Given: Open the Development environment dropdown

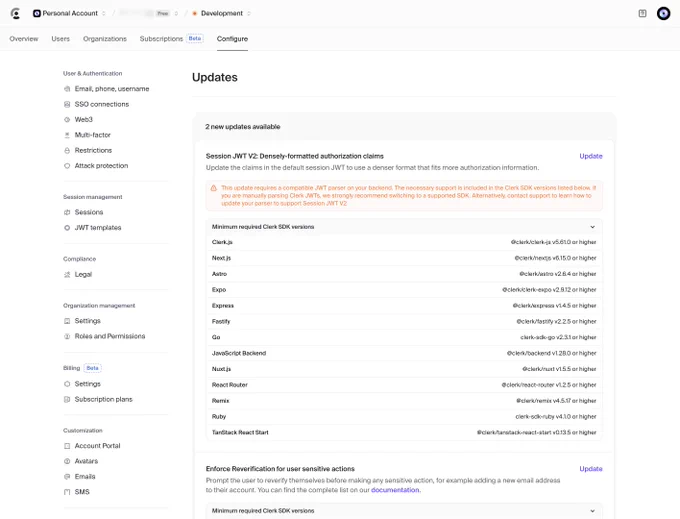Looking at the screenshot, I should coord(222,13).
